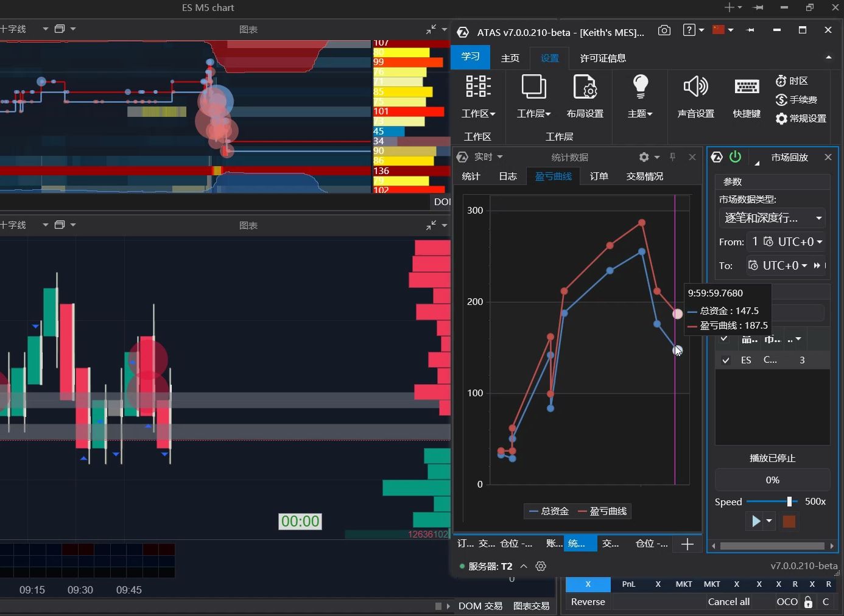The height and width of the screenshot is (616, 844).
Task: Stop market replay with red square
Action: coord(789,521)
